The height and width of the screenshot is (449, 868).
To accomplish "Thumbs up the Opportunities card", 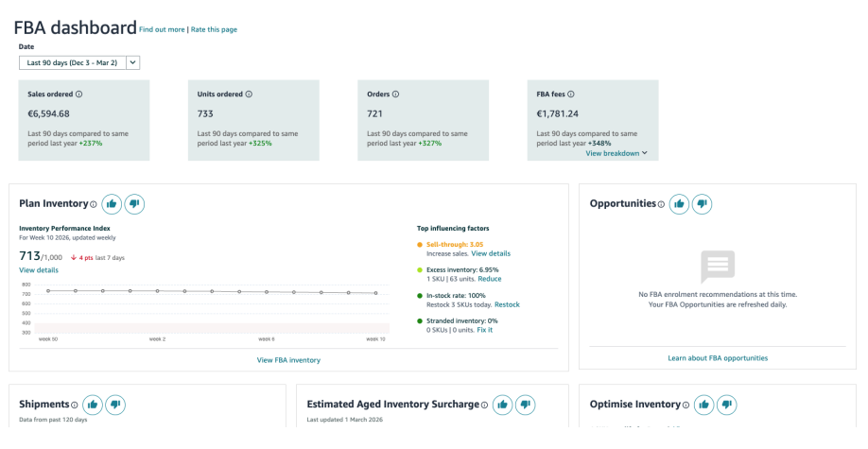I will [679, 204].
